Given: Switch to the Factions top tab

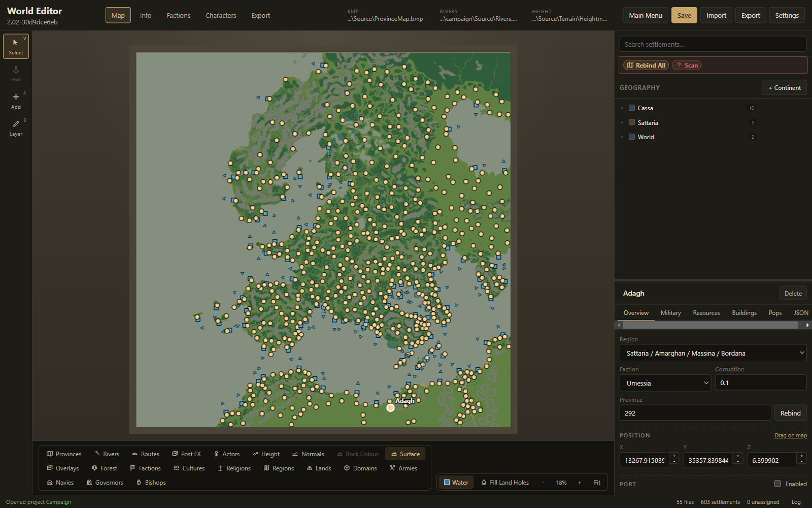Looking at the screenshot, I should click(179, 15).
